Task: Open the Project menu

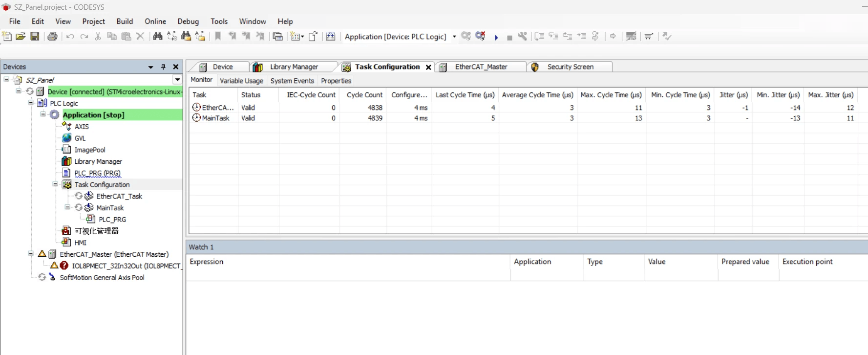Action: pyautogui.click(x=93, y=22)
